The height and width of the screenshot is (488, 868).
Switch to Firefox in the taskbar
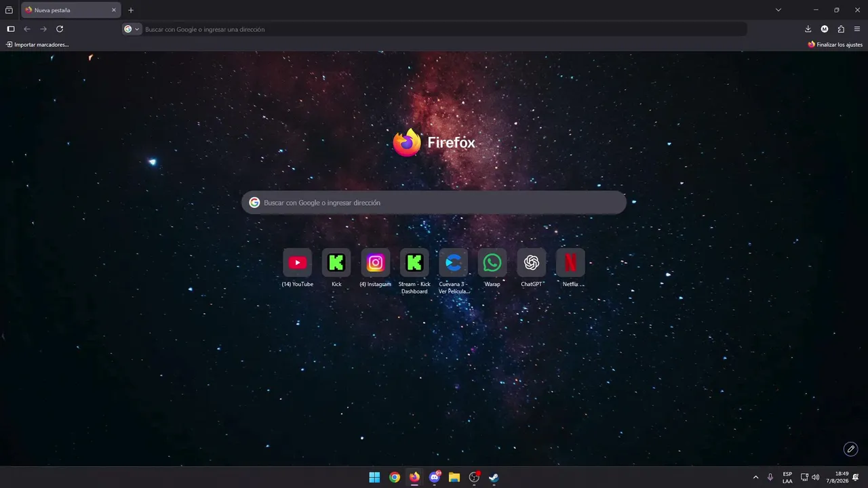tap(414, 477)
